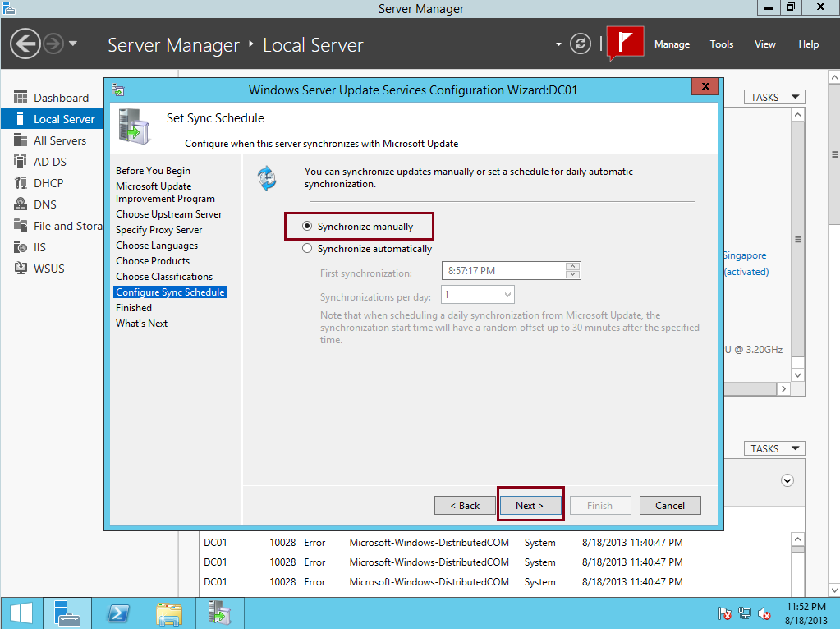
Task: Select Configure Sync Schedule step
Action: tap(170, 292)
